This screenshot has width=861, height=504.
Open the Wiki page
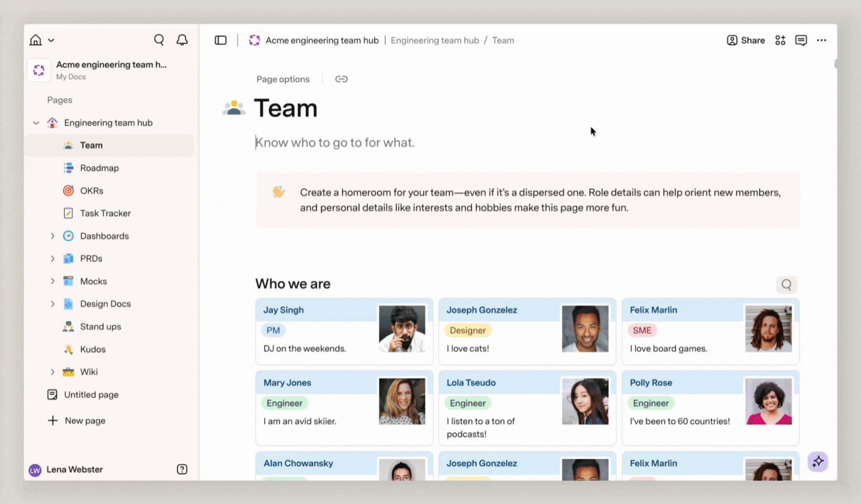[89, 372]
